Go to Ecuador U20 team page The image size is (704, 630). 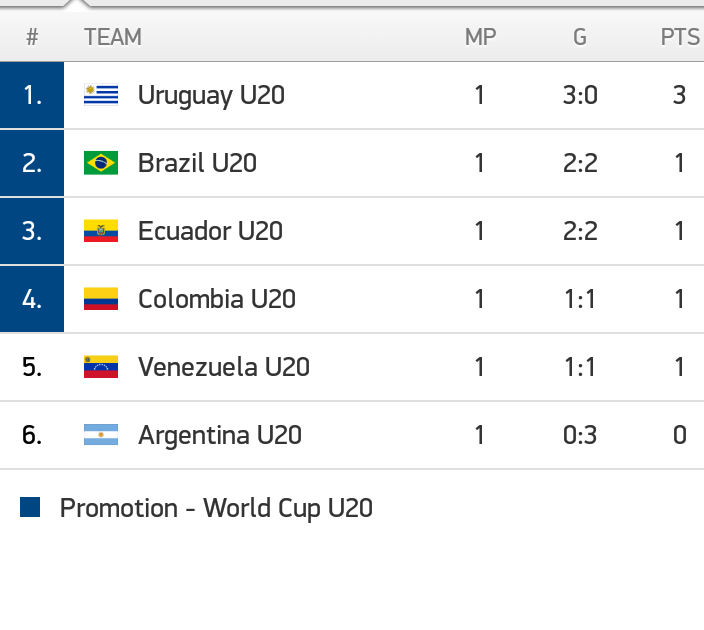coord(210,231)
